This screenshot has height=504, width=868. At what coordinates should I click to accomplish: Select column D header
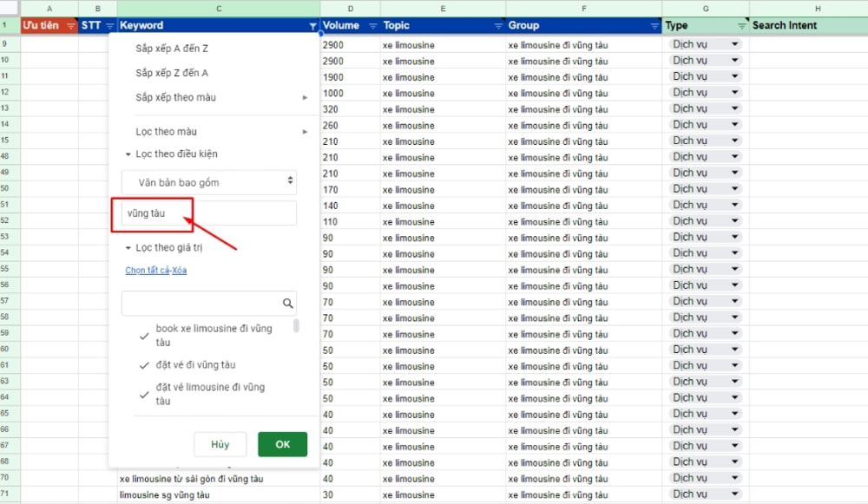(351, 9)
